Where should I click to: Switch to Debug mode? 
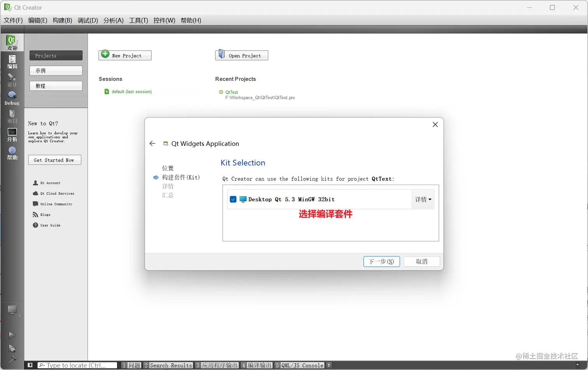click(12, 98)
